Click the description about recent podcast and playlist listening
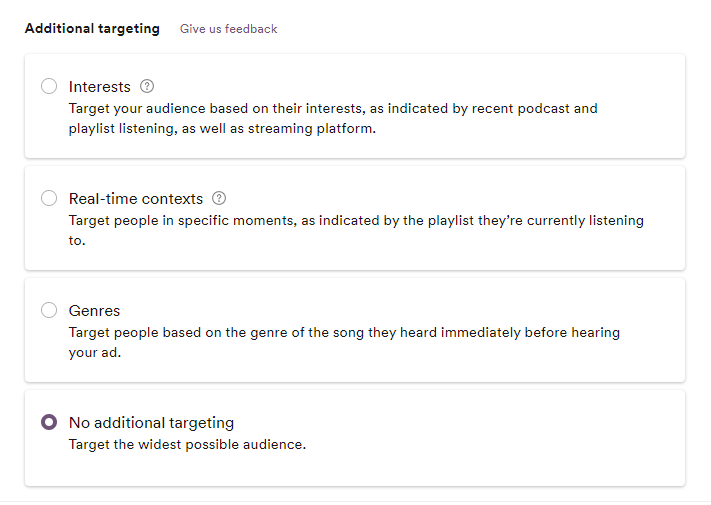 [333, 118]
